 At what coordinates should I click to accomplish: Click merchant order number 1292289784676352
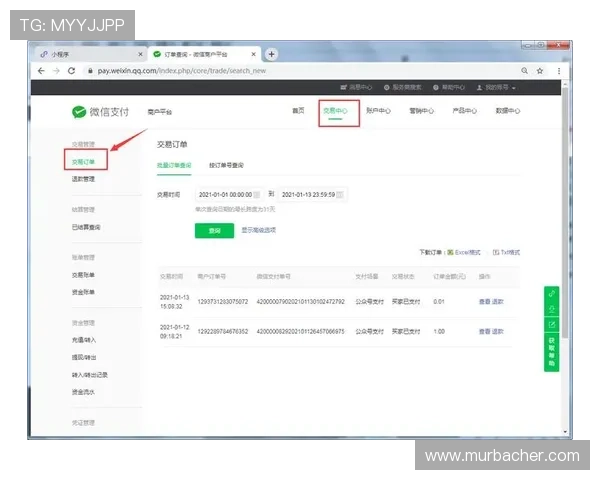(223, 331)
